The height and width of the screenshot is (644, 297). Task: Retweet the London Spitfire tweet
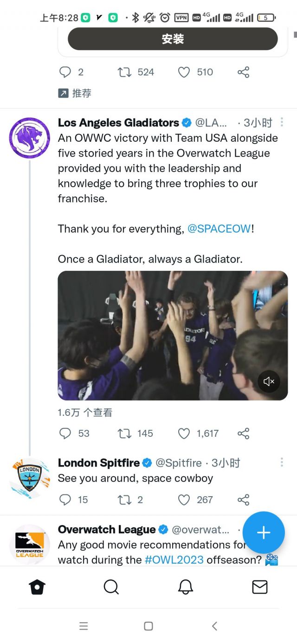click(124, 500)
